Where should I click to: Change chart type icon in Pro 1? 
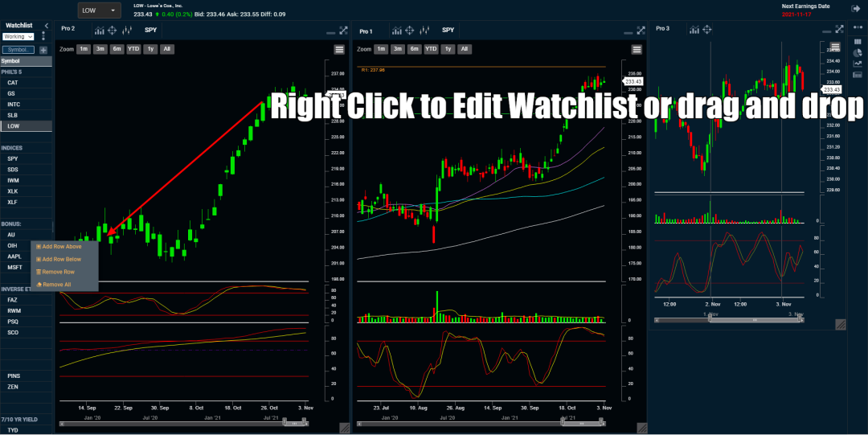(424, 31)
